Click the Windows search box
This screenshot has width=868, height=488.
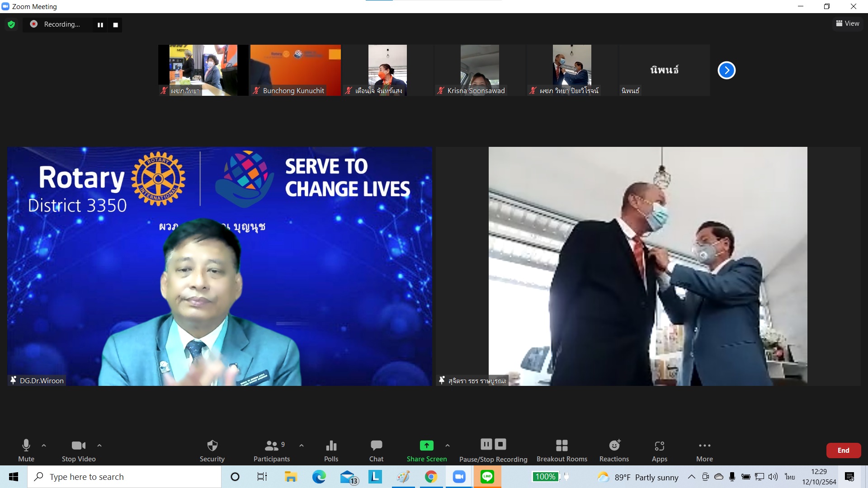[x=125, y=477]
